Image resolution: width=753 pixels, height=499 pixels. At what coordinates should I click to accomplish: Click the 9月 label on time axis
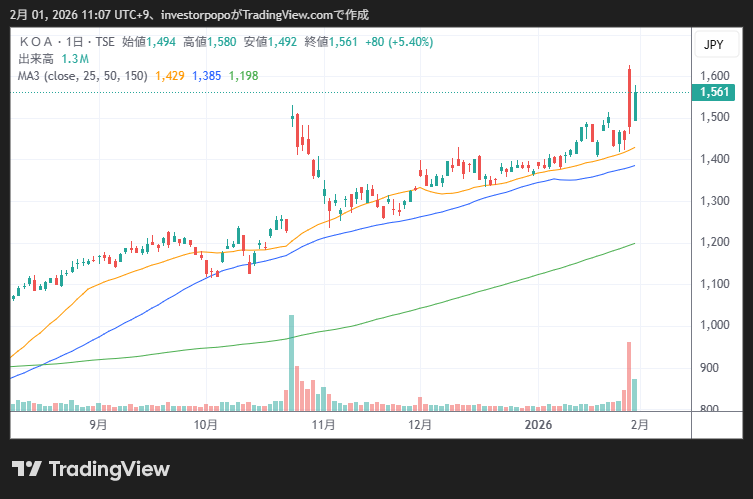(98, 424)
